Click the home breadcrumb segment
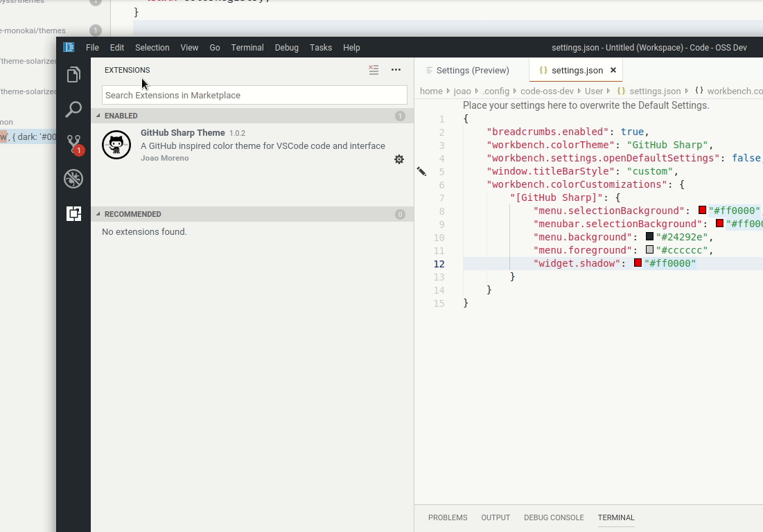The image size is (763, 532). 431,91
